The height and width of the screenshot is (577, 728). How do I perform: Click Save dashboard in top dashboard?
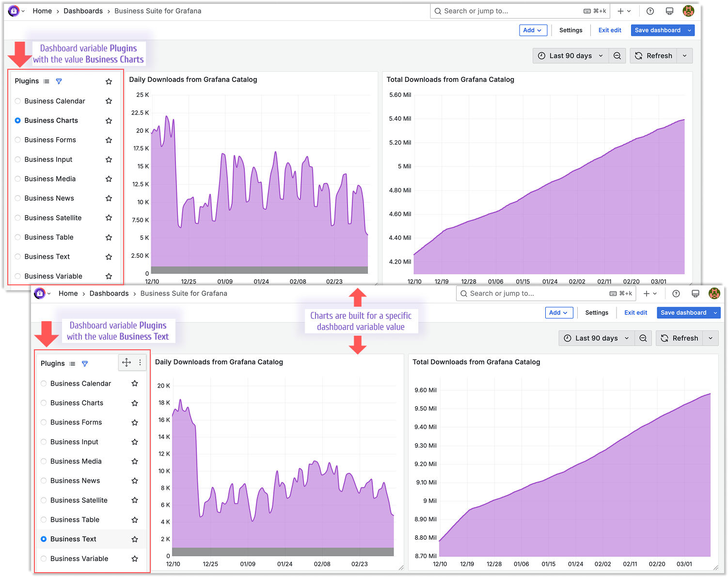click(657, 30)
